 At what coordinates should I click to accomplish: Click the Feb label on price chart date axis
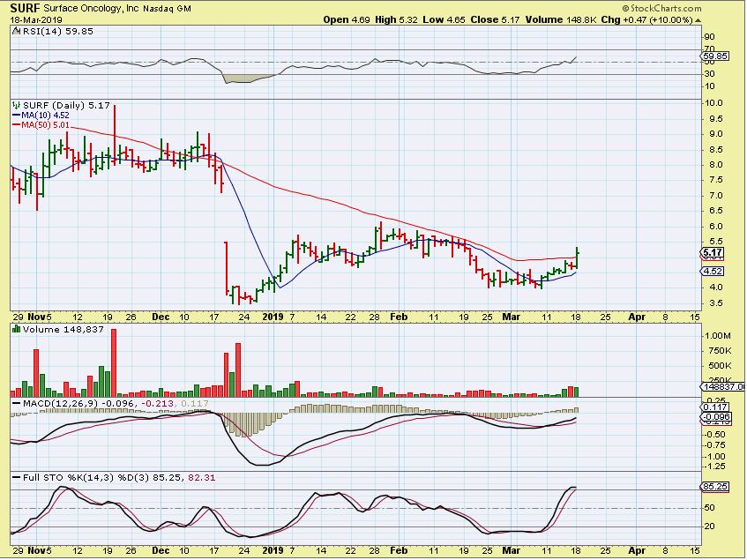point(399,317)
